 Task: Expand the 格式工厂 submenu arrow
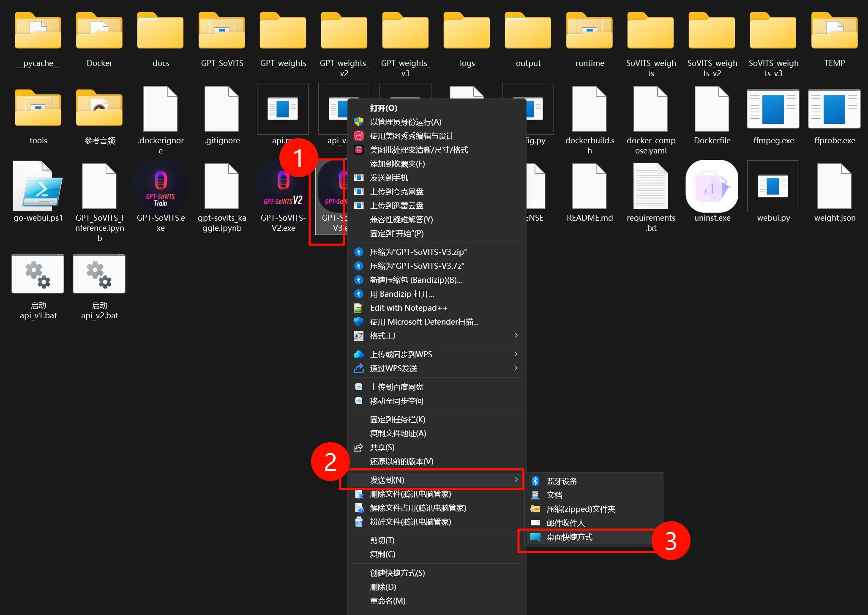pyautogui.click(x=516, y=336)
